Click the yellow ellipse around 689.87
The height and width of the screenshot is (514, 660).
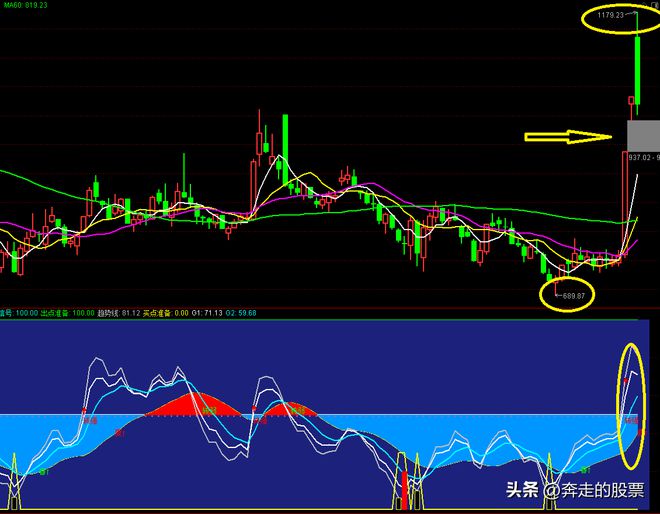click(567, 294)
